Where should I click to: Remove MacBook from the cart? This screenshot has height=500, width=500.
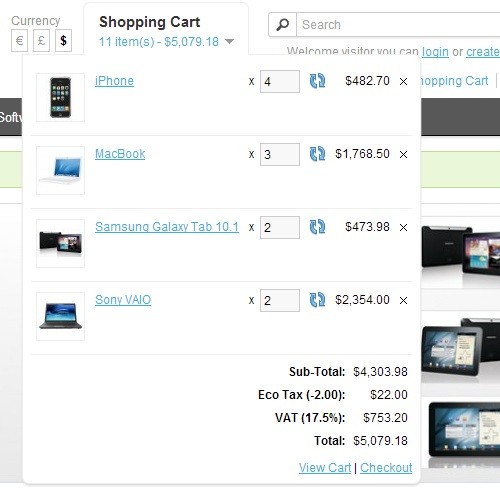403,154
